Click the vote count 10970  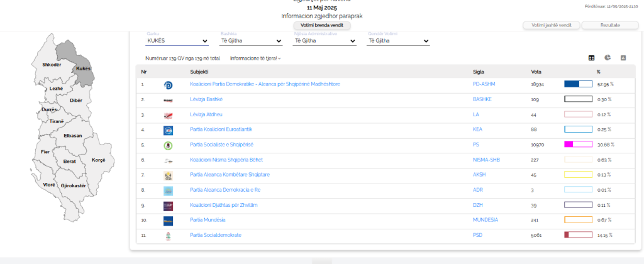[x=538, y=145]
